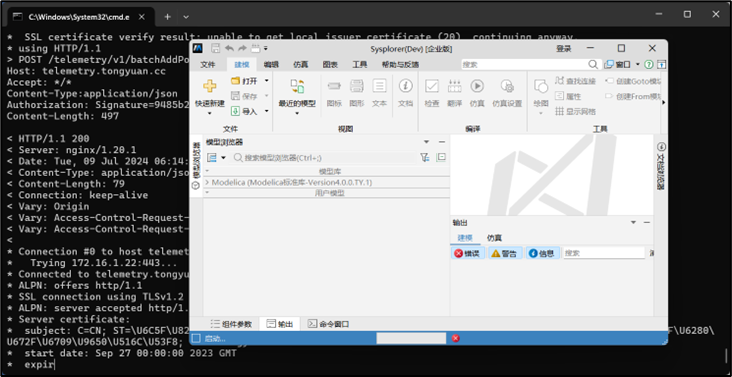Viewport: 732px width, 377px height.
Task: Click the 仿真 play icon in ribbon
Action: (477, 86)
